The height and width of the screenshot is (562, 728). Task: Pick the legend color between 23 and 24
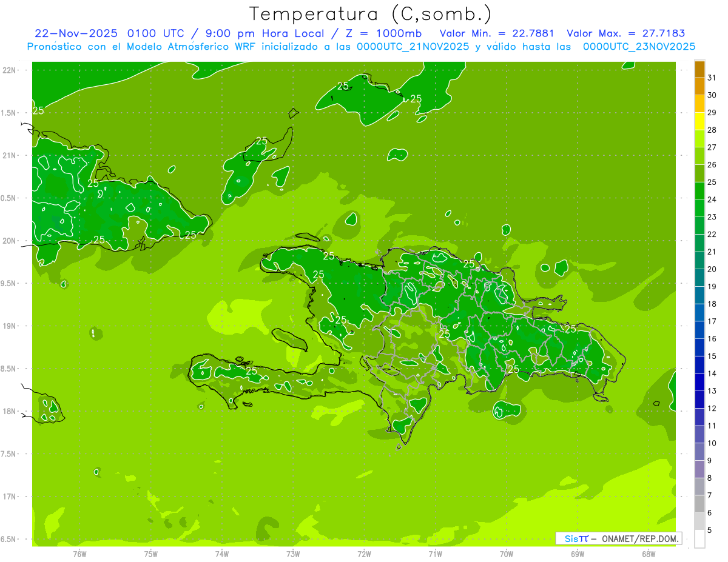(699, 208)
